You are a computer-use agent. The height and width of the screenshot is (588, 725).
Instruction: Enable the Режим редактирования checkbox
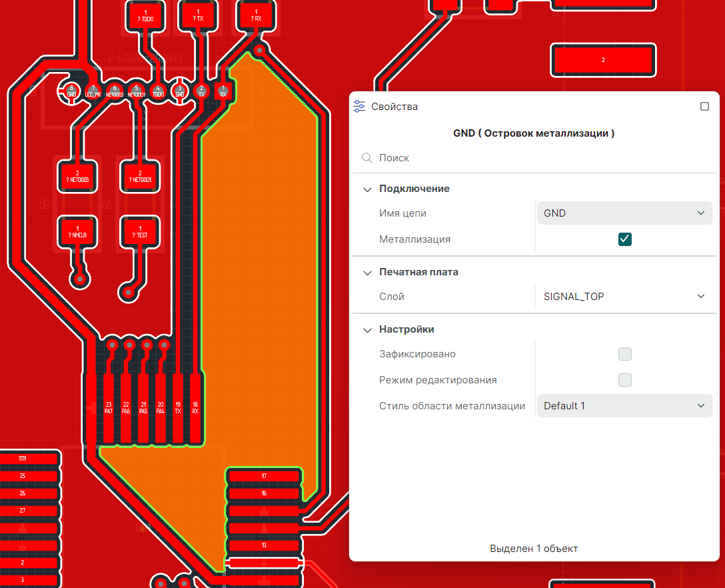point(624,380)
